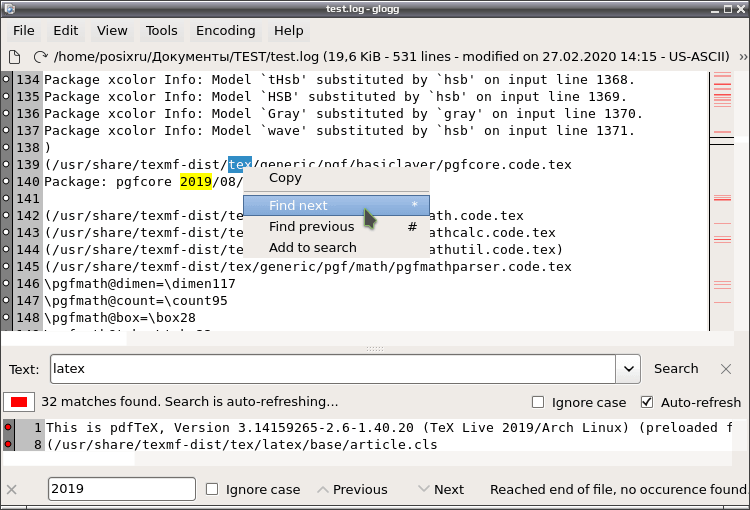
Task: Click line number 141 in the gutter
Action: [x=28, y=199]
